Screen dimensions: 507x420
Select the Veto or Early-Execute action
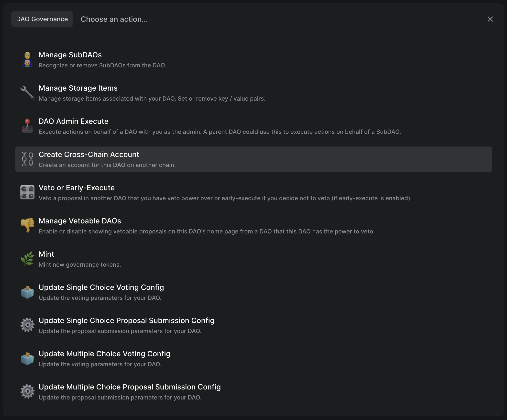click(253, 192)
